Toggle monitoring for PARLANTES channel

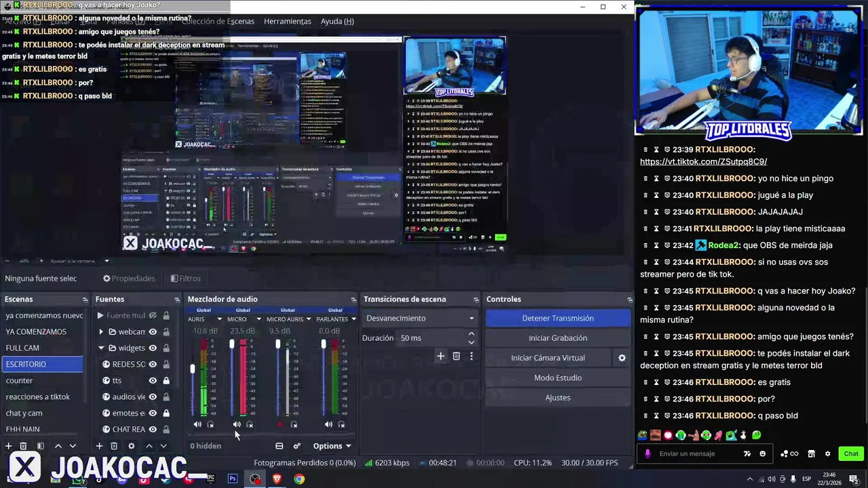click(342, 424)
